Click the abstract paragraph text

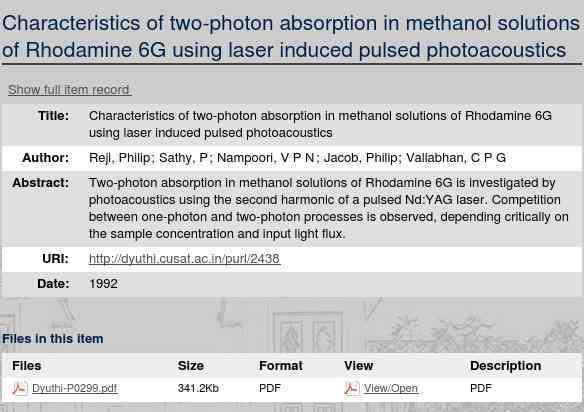pos(328,208)
